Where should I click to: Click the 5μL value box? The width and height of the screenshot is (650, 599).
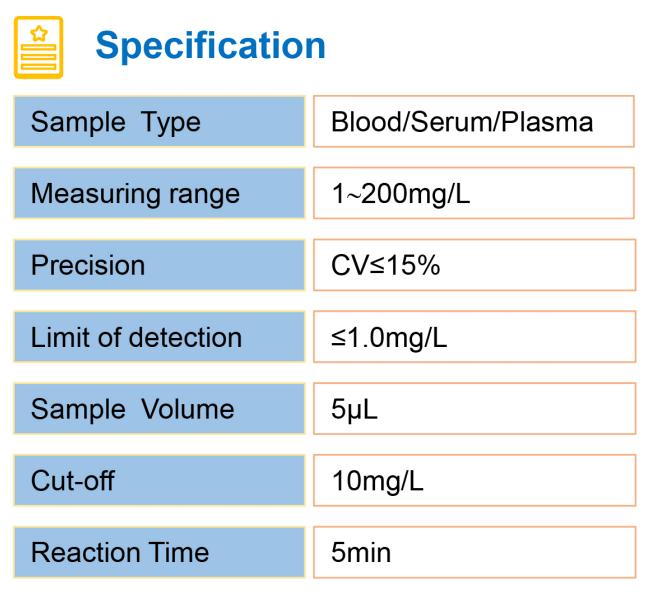coord(474,409)
